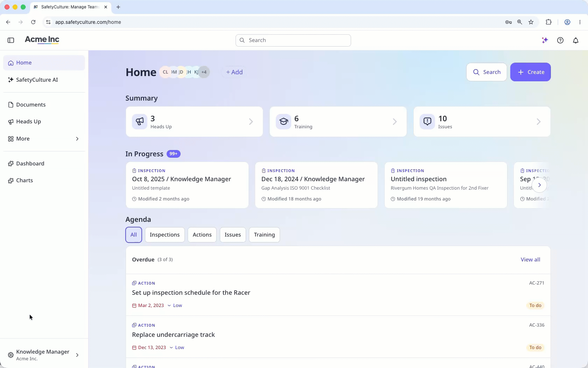Click the Mar 2, 2023 due date
Viewport: 588px width, 368px height.
click(148, 306)
